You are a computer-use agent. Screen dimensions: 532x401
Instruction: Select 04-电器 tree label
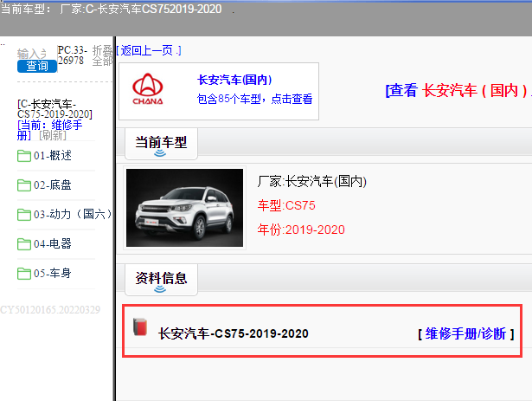[x=53, y=243]
